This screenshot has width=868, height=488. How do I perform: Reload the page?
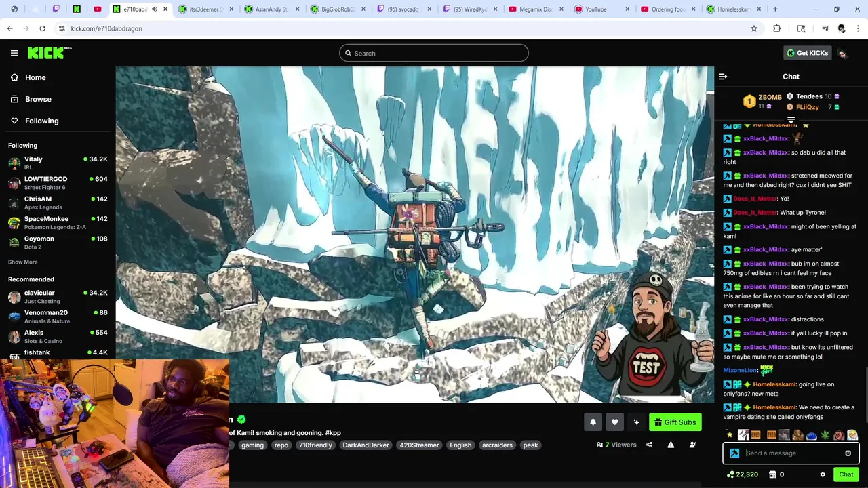tap(42, 28)
